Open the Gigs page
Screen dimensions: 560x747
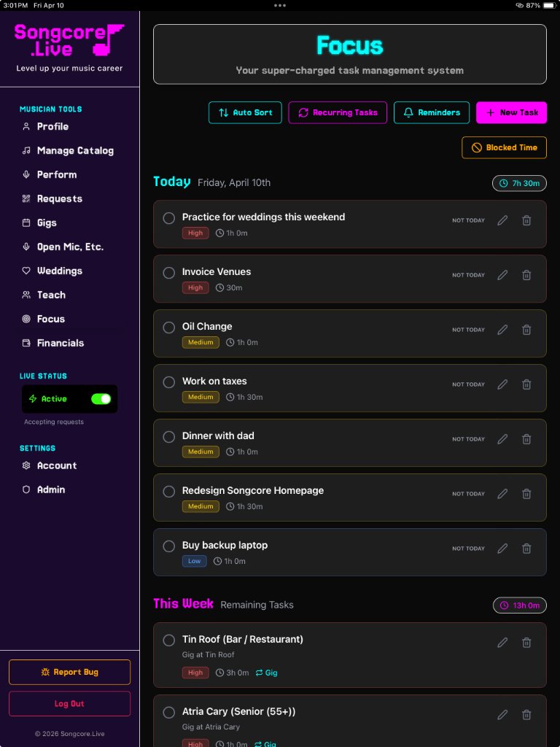click(39, 223)
